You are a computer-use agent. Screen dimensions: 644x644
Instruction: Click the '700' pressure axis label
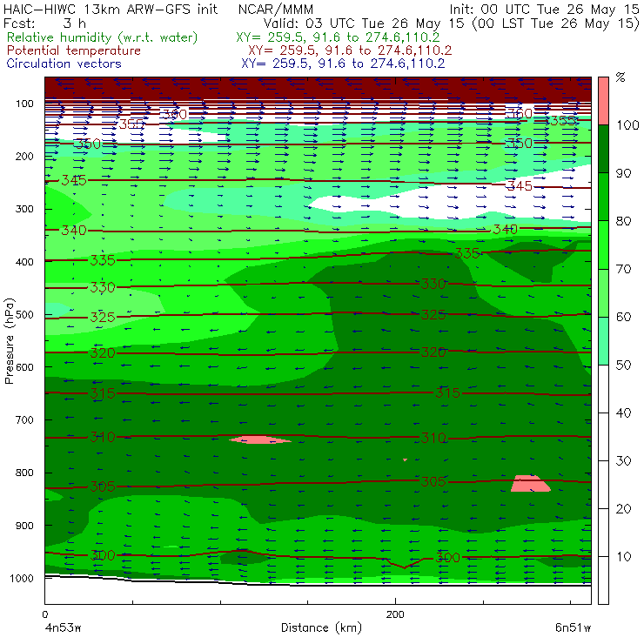click(24, 419)
